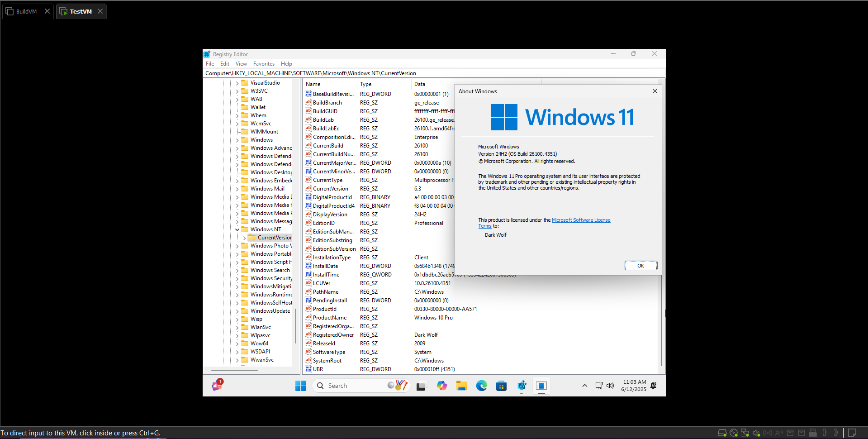868x439 pixels.
Task: Click the VM broadcast status icon
Action: pos(768,433)
